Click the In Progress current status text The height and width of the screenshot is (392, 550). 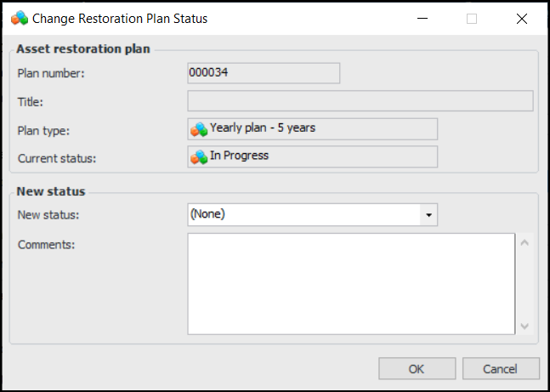pyautogui.click(x=239, y=157)
